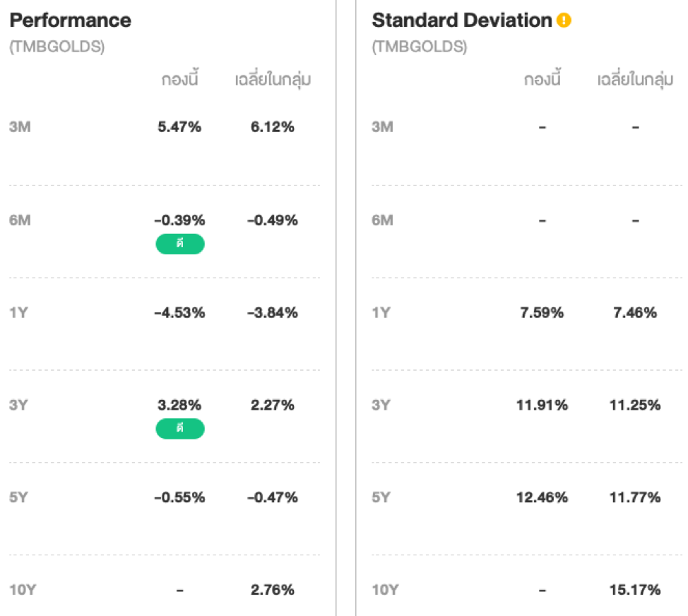
Task: Click the กองนี้ header in Standard Deviation
Action: coord(542,80)
